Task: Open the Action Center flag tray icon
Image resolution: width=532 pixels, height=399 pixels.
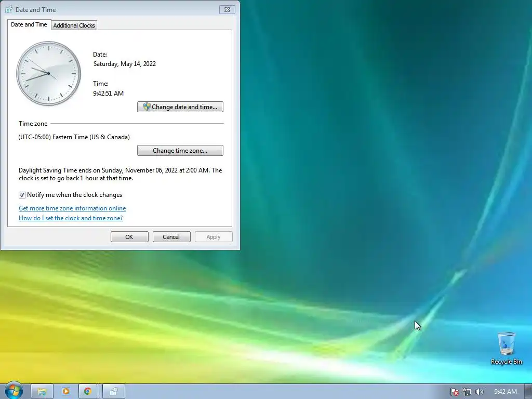Action: (x=454, y=392)
